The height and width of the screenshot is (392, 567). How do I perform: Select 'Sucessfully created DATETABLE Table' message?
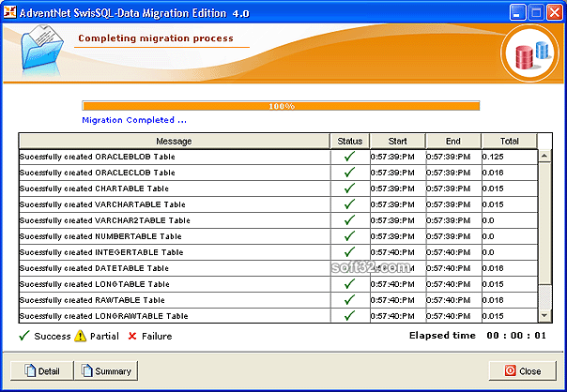click(x=94, y=268)
